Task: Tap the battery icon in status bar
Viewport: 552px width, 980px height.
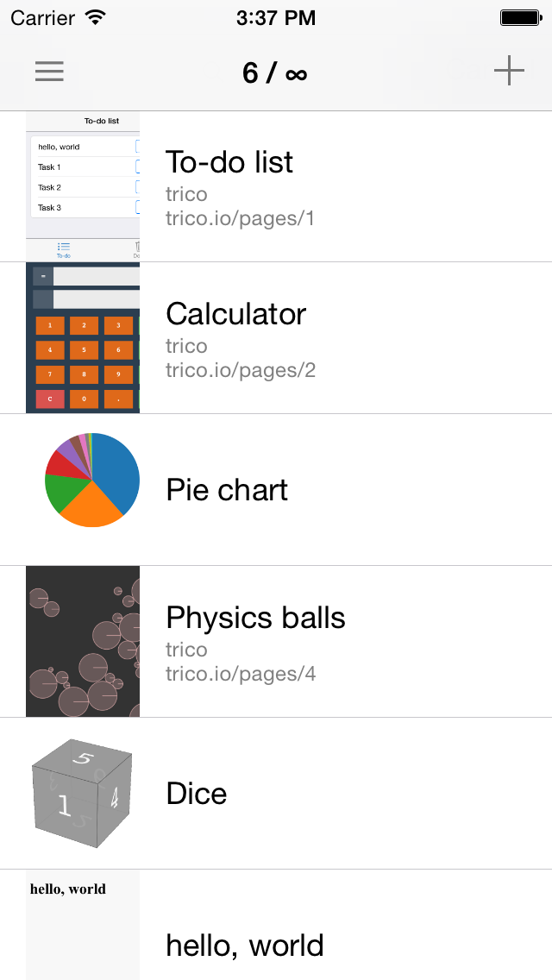Action: point(520,17)
